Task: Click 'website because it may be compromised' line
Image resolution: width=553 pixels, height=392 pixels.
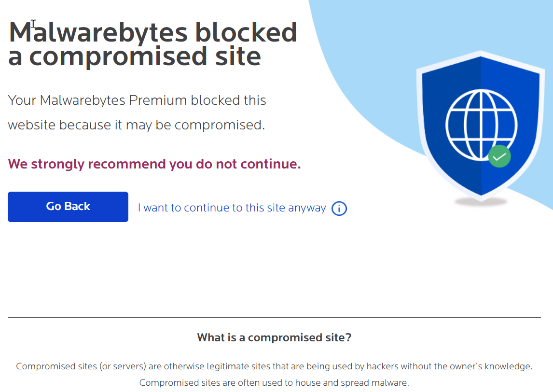Action: (x=137, y=125)
